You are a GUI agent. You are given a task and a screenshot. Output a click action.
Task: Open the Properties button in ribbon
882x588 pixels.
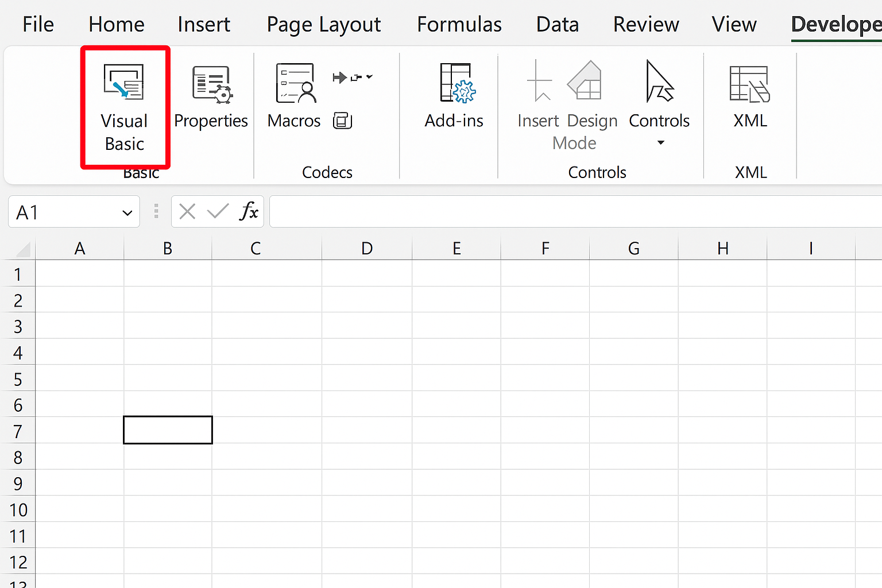click(x=211, y=98)
